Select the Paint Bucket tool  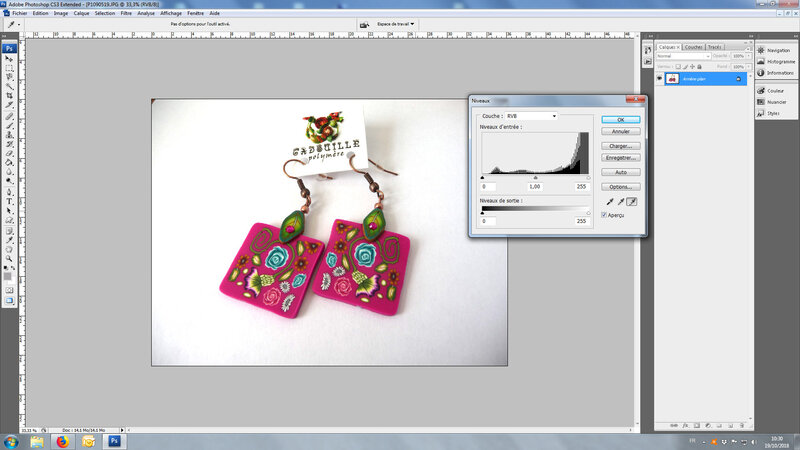9,163
